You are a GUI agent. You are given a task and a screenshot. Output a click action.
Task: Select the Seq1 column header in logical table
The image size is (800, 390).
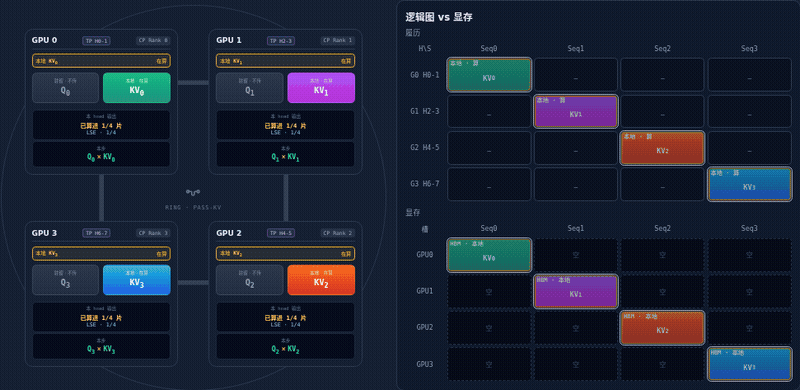pyautogui.click(x=576, y=49)
